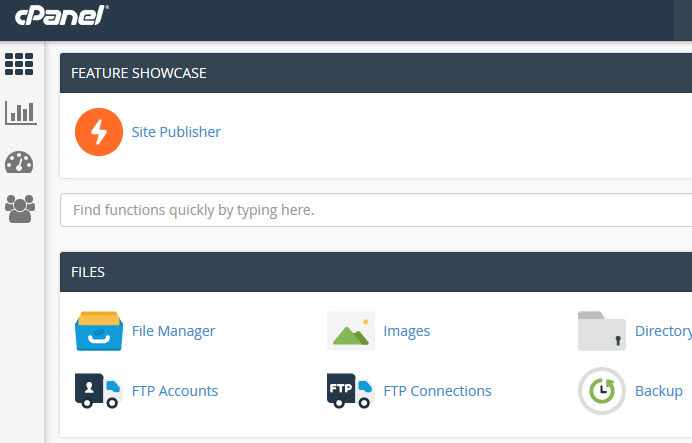Click the File Manager drawer icon
692x443 pixels.
[99, 331]
